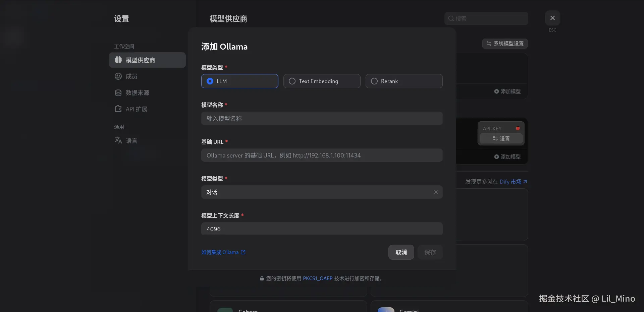
Task: Click the lock icon in the encryption notice
Action: coord(262,278)
